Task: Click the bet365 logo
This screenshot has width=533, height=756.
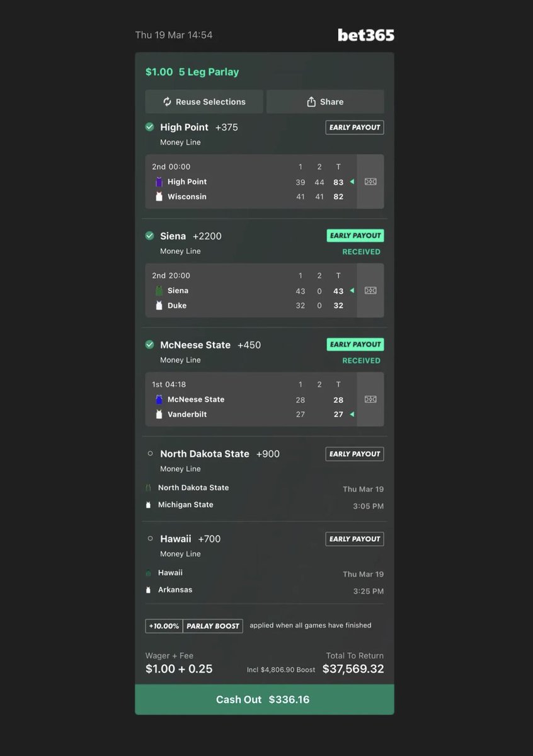Action: pos(366,35)
